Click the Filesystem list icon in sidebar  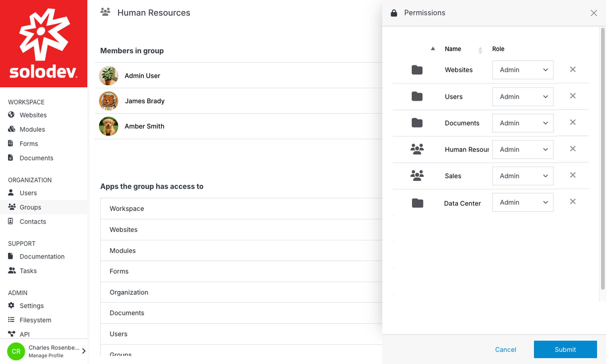(11, 320)
